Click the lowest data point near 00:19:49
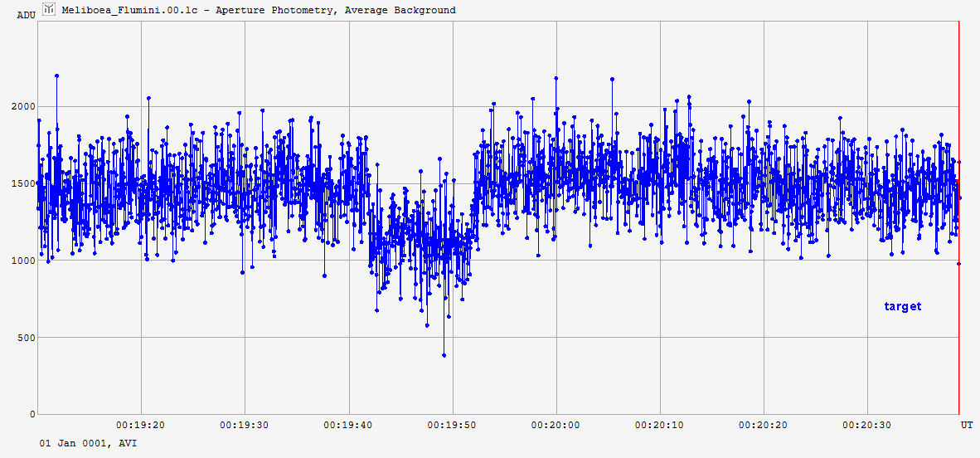 [x=444, y=355]
